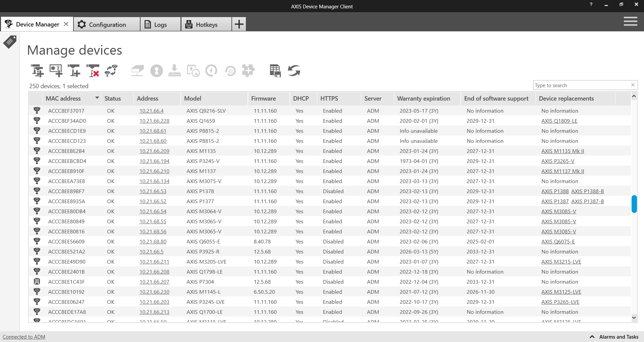Click the enter device credentials icon

(56, 71)
